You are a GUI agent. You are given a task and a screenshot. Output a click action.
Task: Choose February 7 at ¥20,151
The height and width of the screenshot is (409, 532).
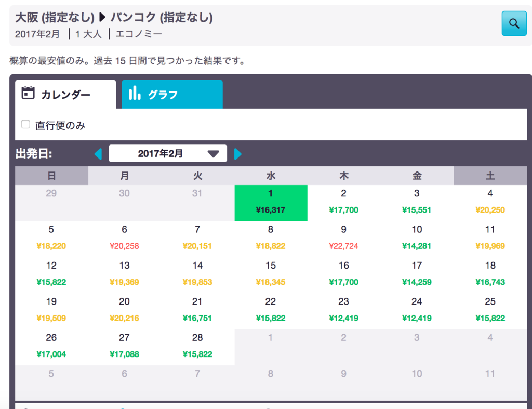tap(197, 239)
